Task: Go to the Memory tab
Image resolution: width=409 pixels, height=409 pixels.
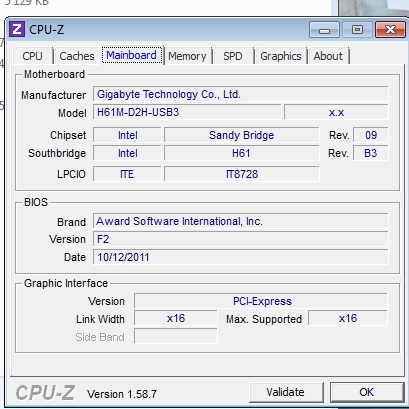Action: point(187,56)
